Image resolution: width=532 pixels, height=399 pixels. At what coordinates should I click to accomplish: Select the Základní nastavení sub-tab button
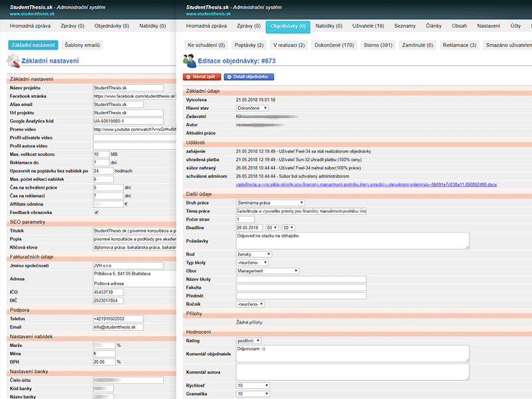(x=33, y=45)
